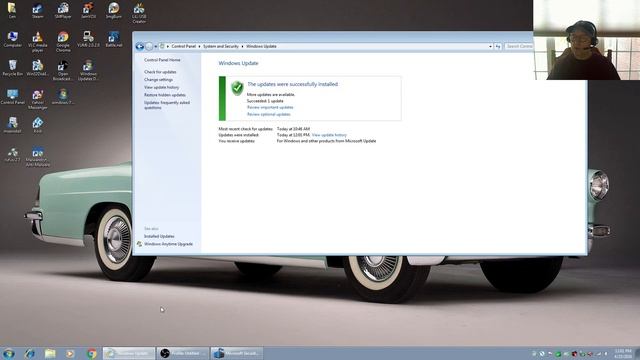The width and height of the screenshot is (640, 360).
Task: Click Review important updates link
Action: [x=270, y=107]
